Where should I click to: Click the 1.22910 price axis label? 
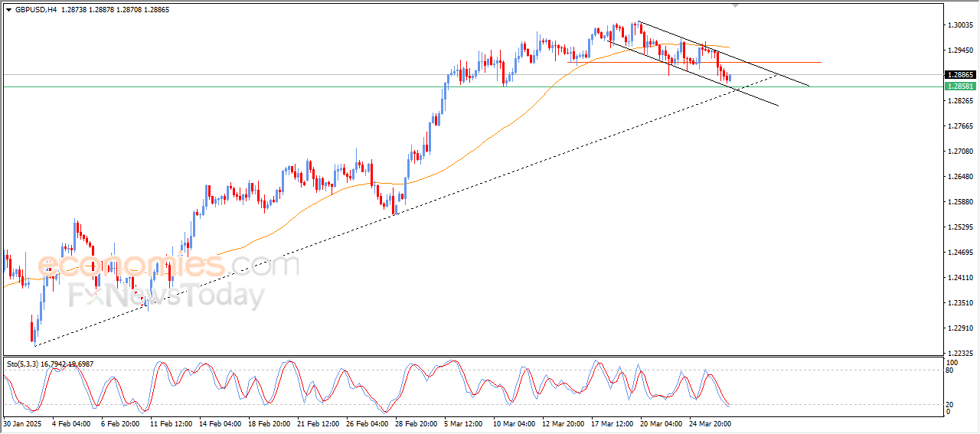pos(960,328)
